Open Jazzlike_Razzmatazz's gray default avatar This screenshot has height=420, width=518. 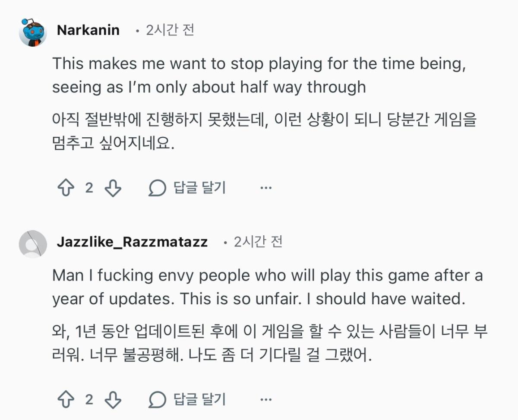coord(33,244)
